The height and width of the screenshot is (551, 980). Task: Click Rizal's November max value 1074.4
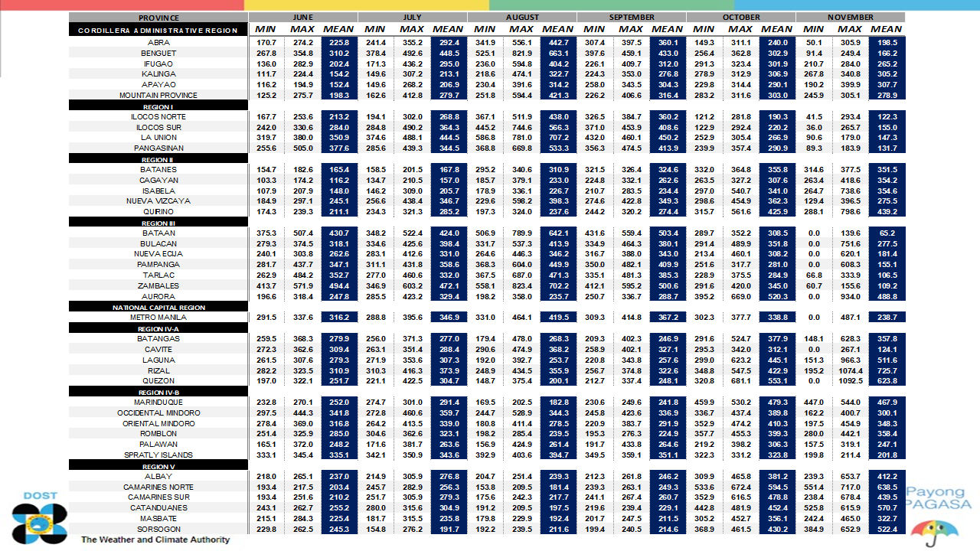[x=851, y=370]
